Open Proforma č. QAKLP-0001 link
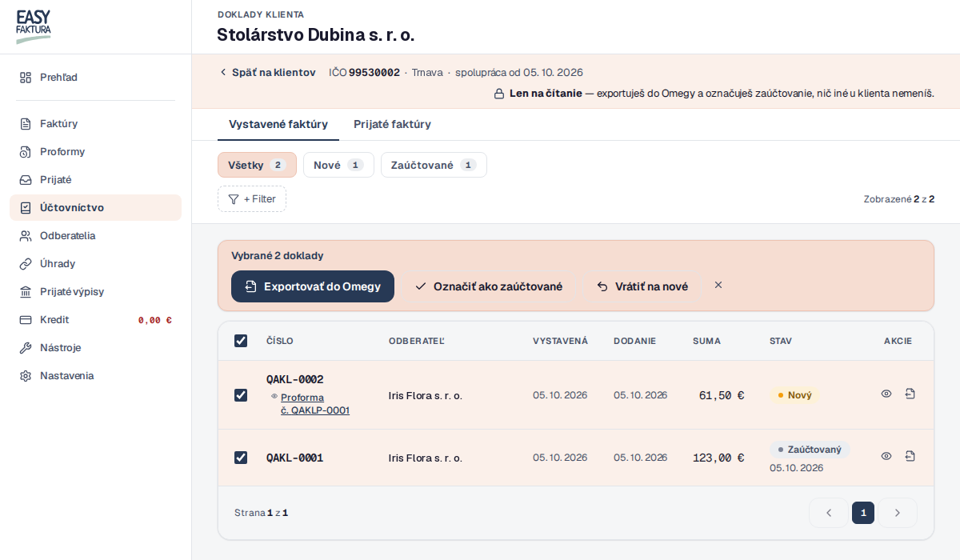This screenshot has height=560, width=960. 315,404
